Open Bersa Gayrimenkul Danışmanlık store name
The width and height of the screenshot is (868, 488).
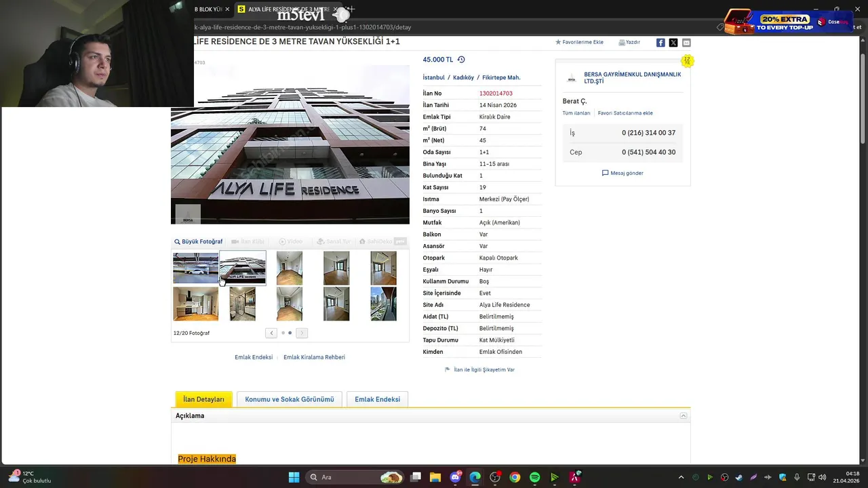point(632,78)
